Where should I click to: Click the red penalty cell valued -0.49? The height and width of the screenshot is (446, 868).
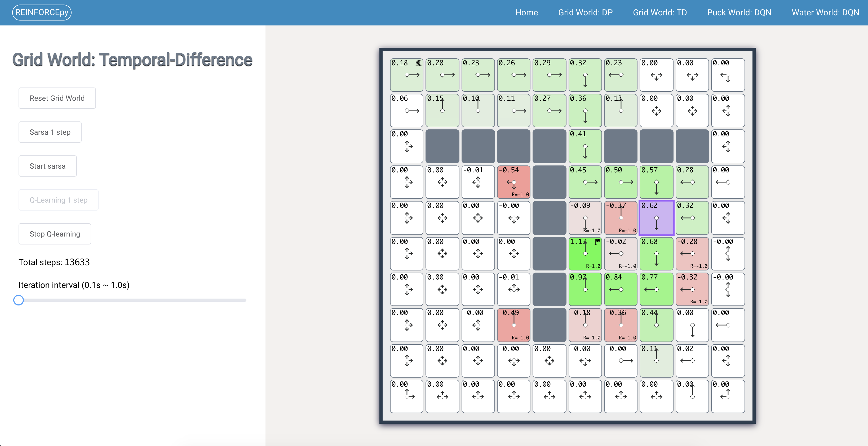point(513,325)
